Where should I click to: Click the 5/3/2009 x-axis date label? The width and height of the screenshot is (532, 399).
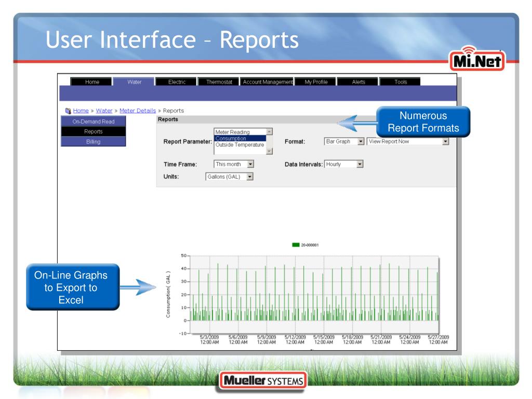click(209, 340)
